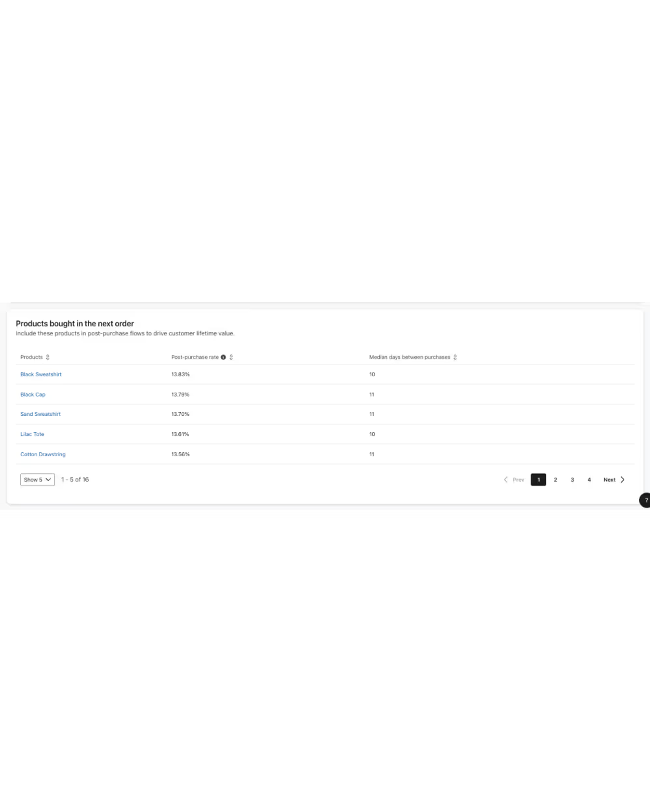
Task: Open the Lilac Tote product link
Action: [x=32, y=434]
